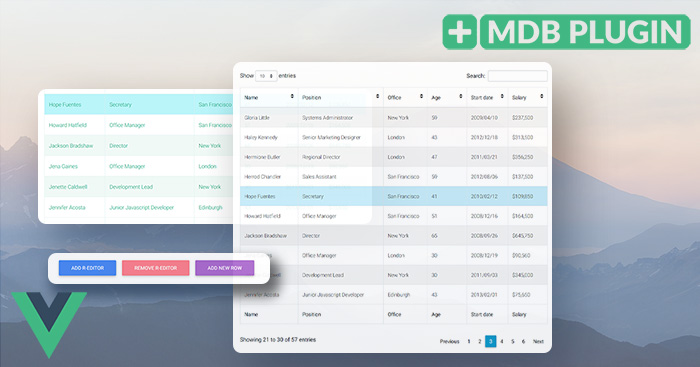The height and width of the screenshot is (367, 700).
Task: Select Jenette Caldwell in the green-text panel
Action: pyautogui.click(x=68, y=187)
